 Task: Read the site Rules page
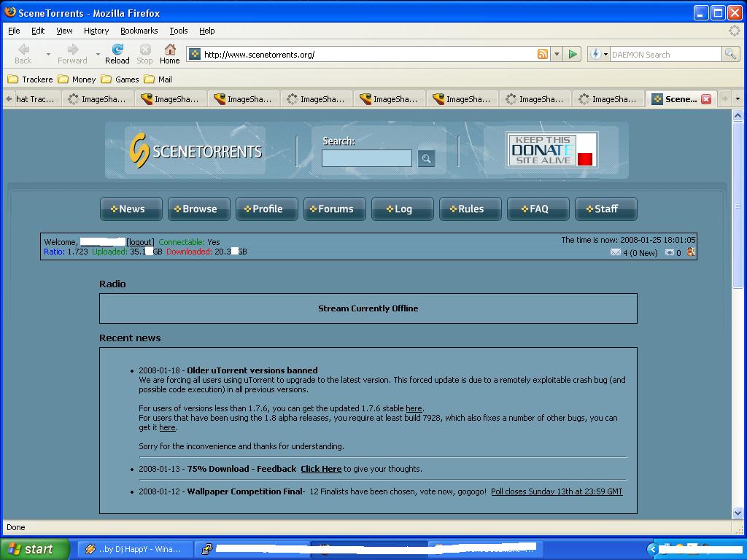point(471,209)
